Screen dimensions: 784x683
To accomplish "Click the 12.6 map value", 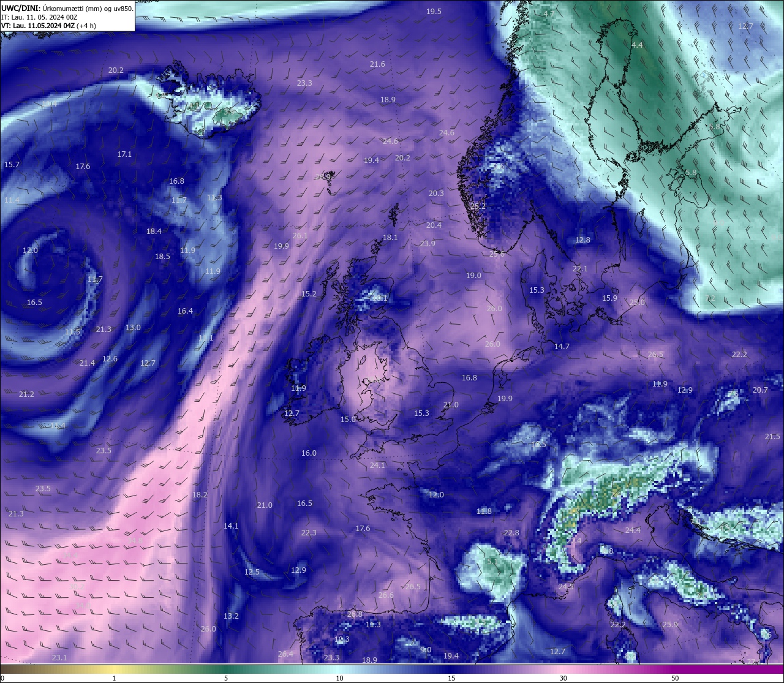I will tap(110, 359).
